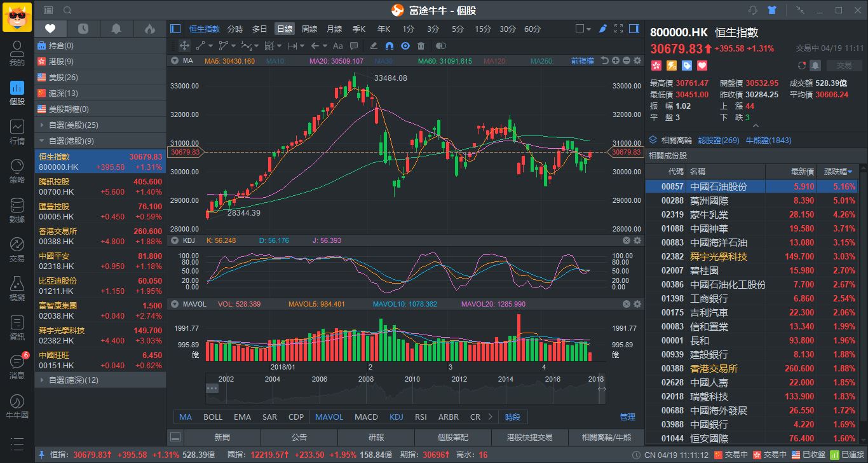The image size is (868, 463).
Task: Toggle the RSI indicator
Action: tap(421, 417)
